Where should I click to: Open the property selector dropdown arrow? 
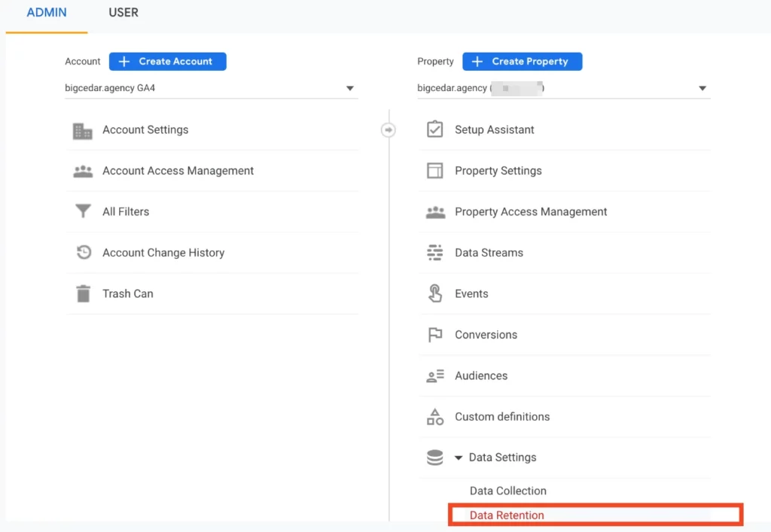pyautogui.click(x=702, y=89)
